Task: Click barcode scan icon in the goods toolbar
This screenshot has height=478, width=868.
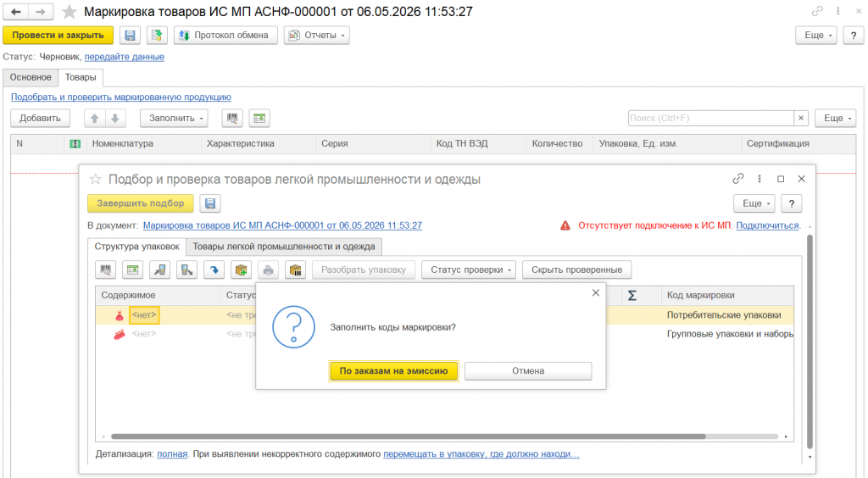Action: pos(232,119)
